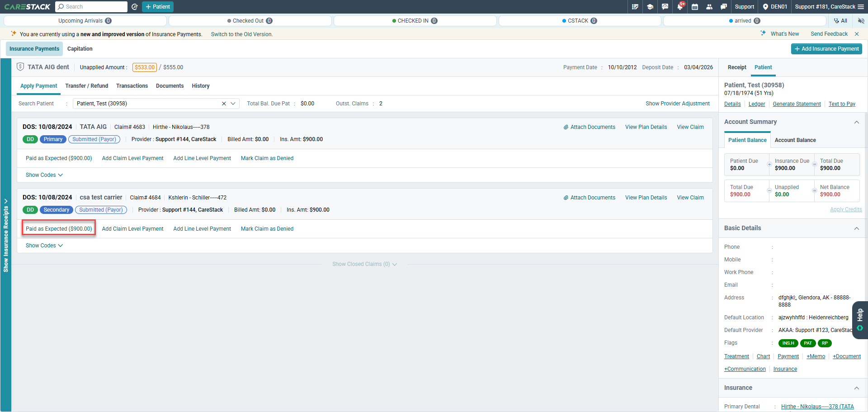The height and width of the screenshot is (412, 868).
Task: Open recent patients history icon beside search
Action: point(134,7)
